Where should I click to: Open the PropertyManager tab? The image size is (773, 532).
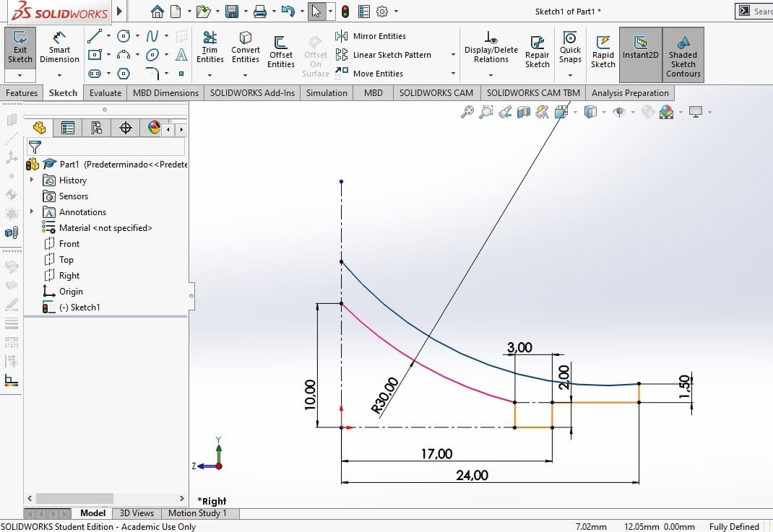point(67,128)
